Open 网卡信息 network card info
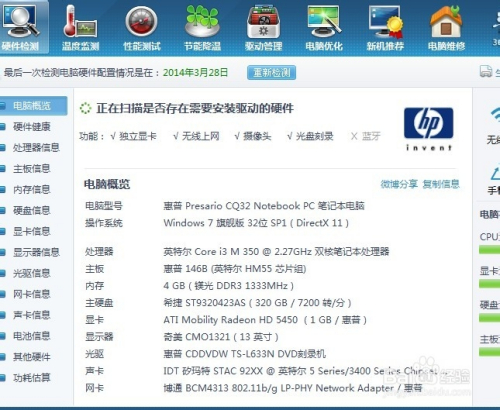The width and height of the screenshot is (500, 410). pos(32,294)
